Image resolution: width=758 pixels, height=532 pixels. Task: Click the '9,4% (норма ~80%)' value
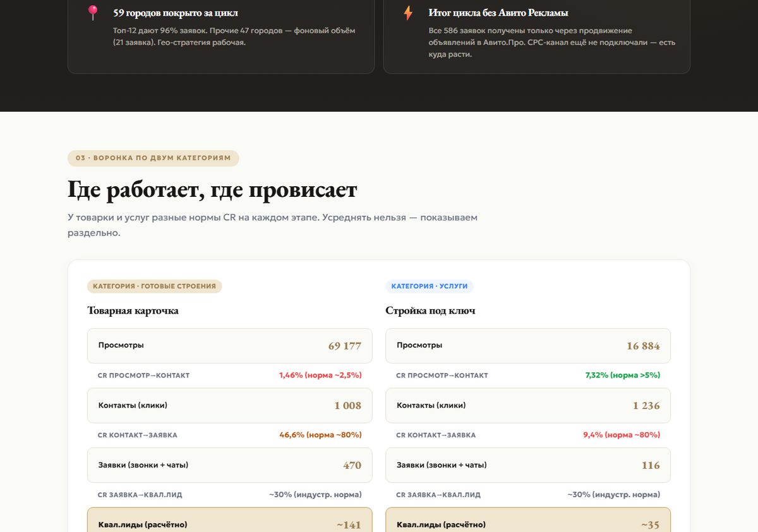(x=622, y=435)
